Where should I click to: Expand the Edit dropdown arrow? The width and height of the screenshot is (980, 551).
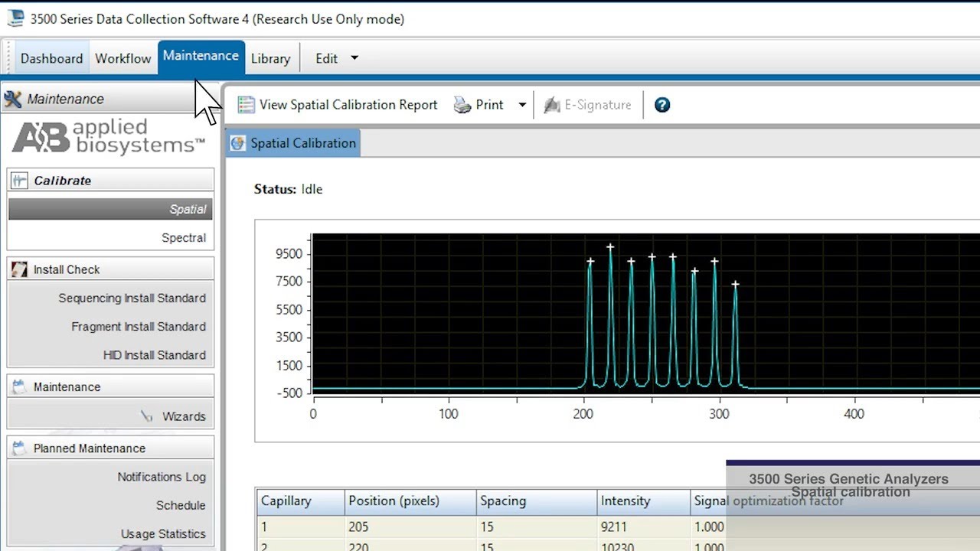pos(354,58)
